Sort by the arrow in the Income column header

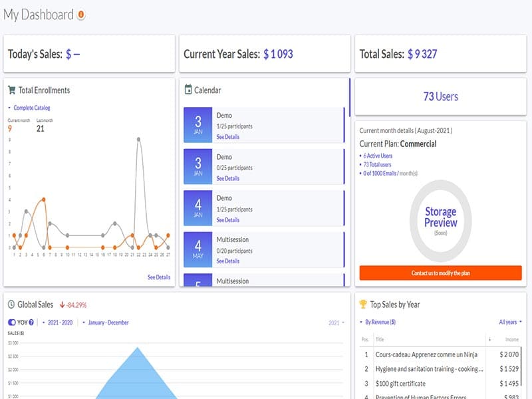490,339
